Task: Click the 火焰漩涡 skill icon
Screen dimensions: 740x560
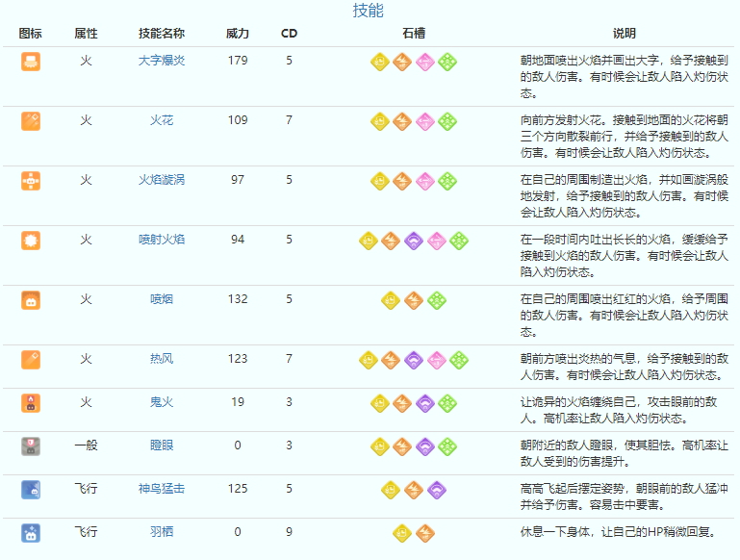Action: click(x=31, y=181)
